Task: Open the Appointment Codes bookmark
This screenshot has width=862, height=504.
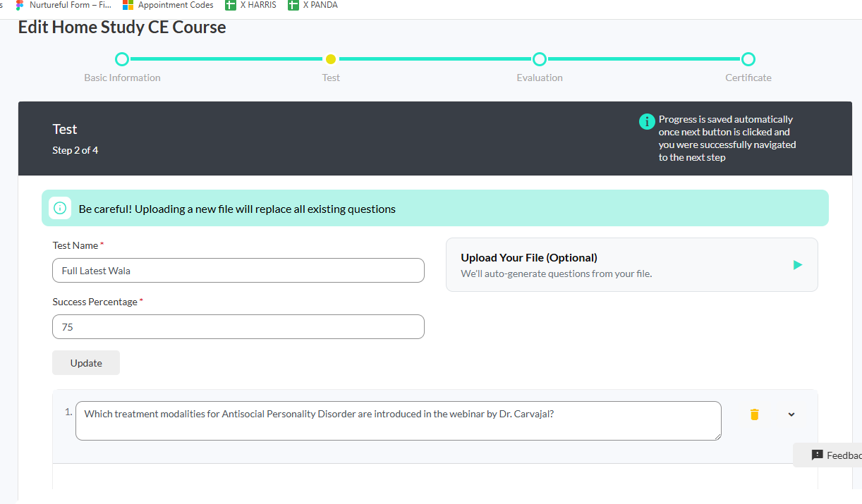Action: click(168, 5)
